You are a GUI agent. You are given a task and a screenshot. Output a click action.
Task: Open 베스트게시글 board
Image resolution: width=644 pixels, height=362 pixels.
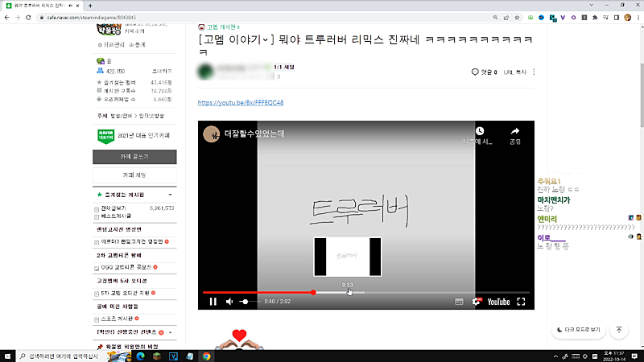coord(116,216)
